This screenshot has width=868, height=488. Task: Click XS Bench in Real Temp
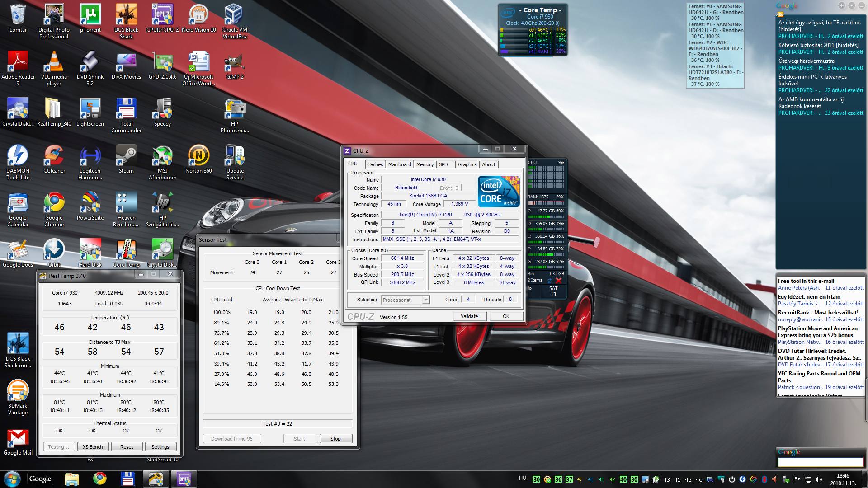click(93, 447)
